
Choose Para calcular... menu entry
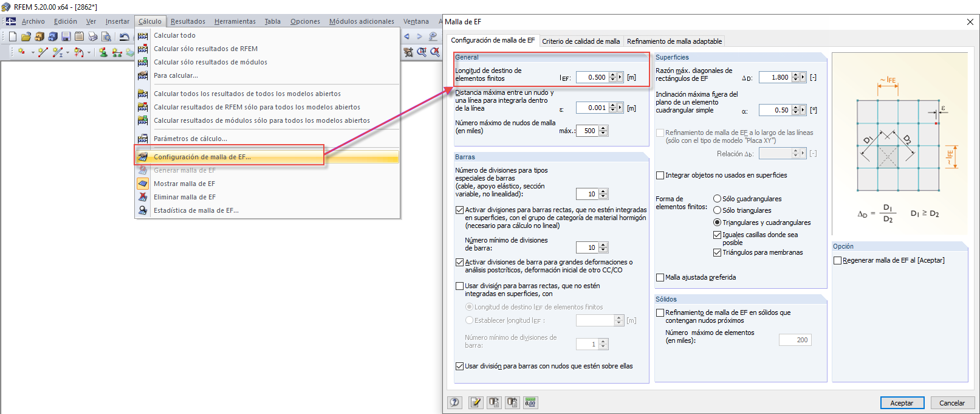(x=267, y=75)
